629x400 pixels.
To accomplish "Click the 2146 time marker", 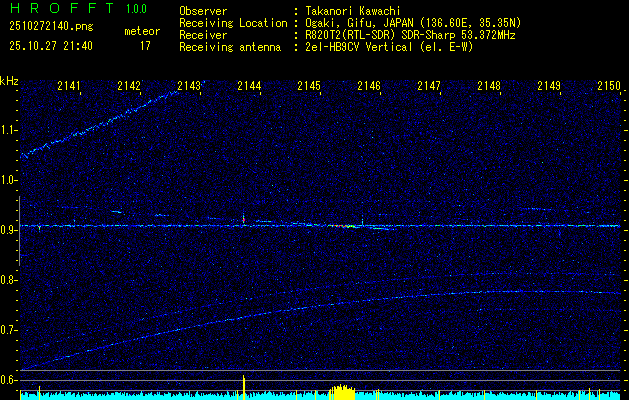I will [368, 87].
